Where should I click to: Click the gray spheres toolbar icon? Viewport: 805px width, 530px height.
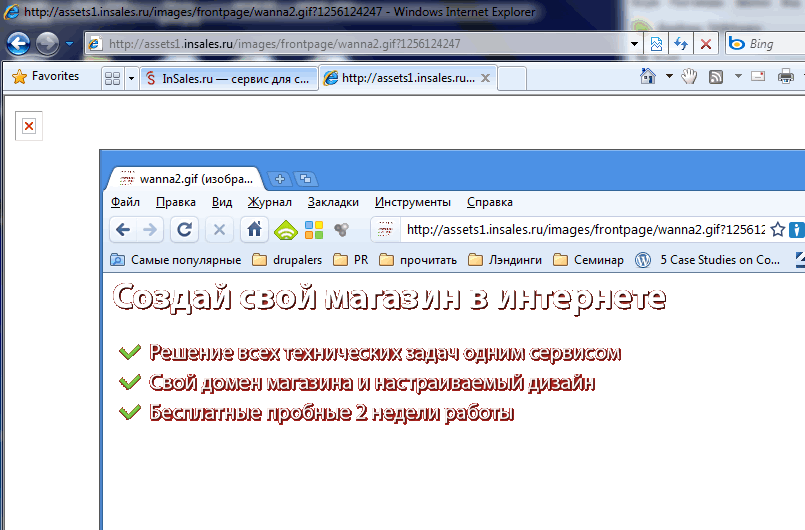[341, 230]
